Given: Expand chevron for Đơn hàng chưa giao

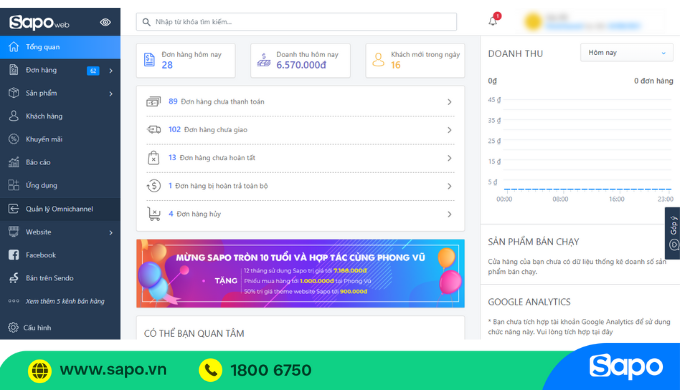Looking at the screenshot, I should (x=449, y=130).
